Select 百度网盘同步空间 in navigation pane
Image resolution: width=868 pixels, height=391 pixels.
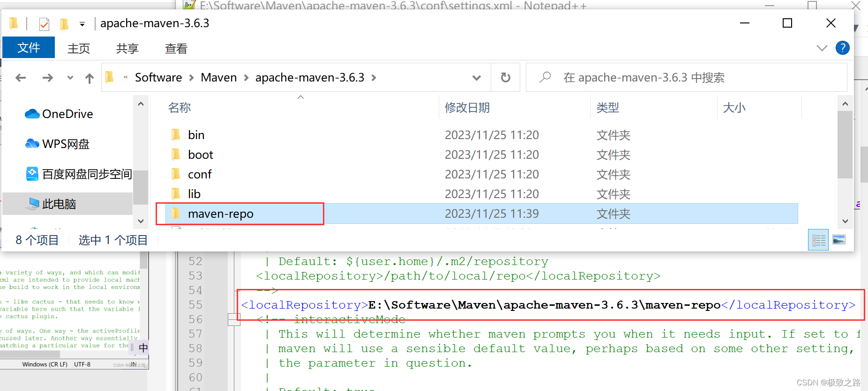(x=79, y=174)
